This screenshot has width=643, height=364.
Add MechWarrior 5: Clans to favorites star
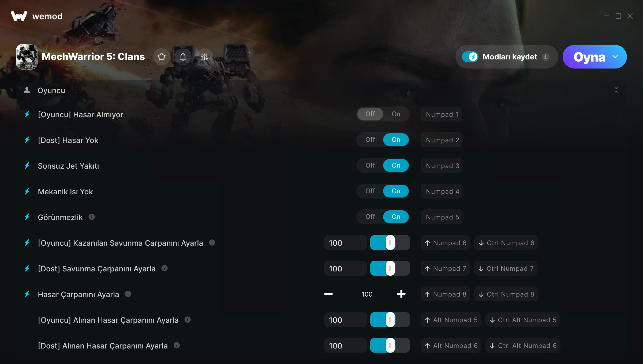162,57
